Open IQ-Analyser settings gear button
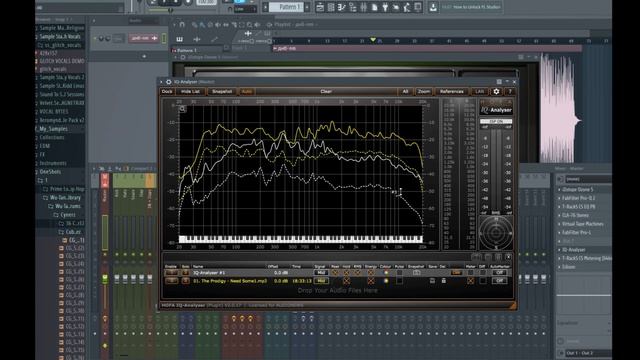The width and height of the screenshot is (640, 360). (496, 91)
